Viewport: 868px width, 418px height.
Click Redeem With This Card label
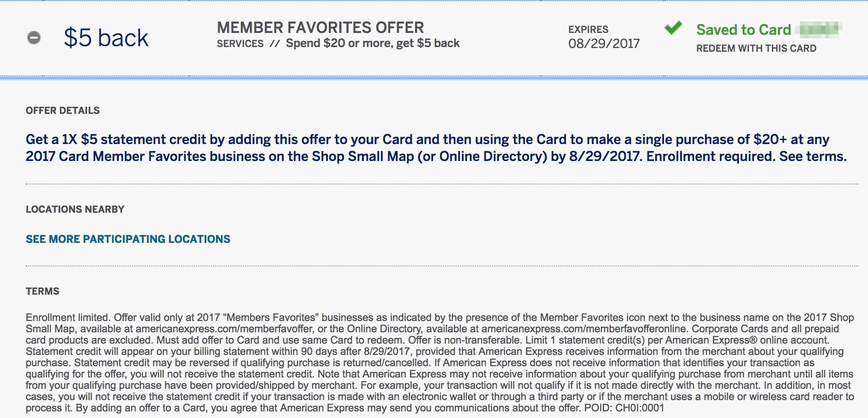tap(756, 48)
